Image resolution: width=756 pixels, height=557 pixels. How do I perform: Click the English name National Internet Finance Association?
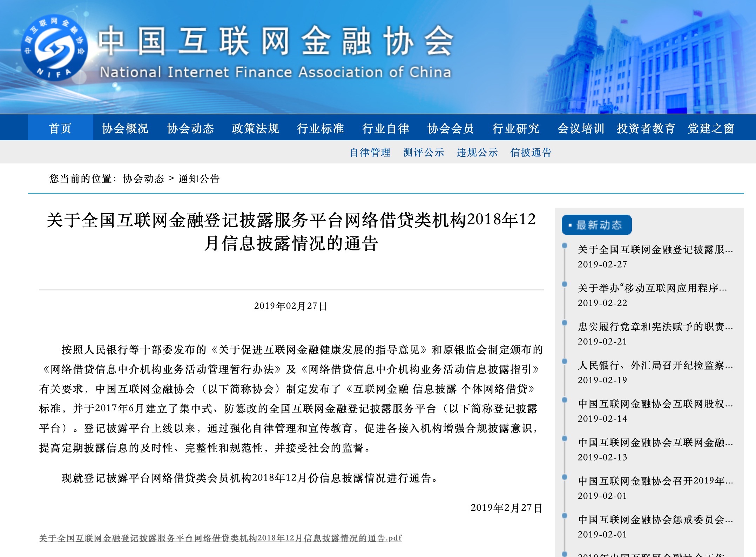pyautogui.click(x=276, y=72)
